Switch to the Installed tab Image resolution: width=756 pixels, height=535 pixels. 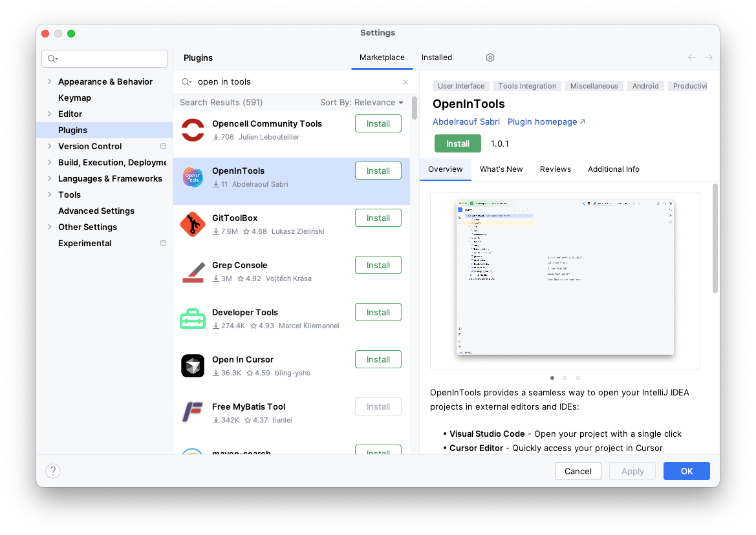436,58
